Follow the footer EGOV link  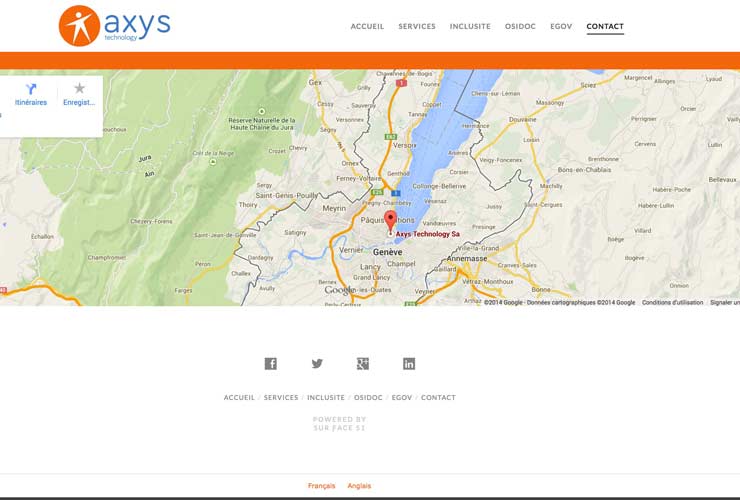[402, 398]
